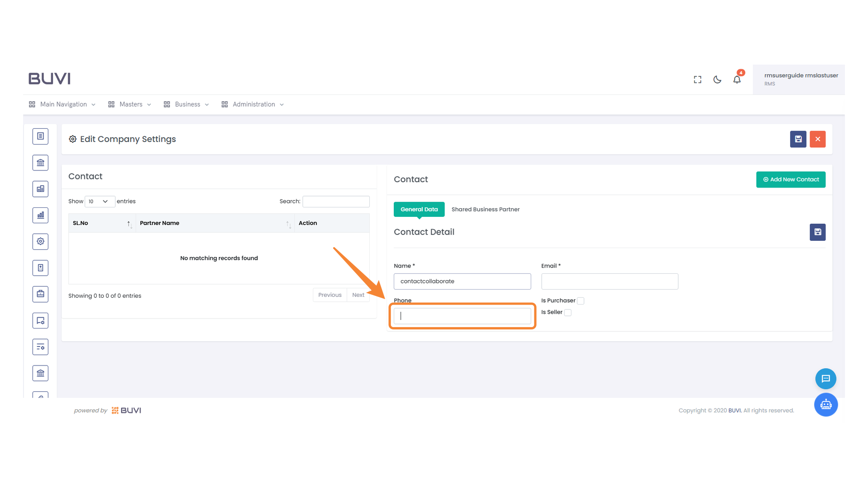Image resolution: width=868 pixels, height=488 pixels.
Task: Enable the Is Seller checkbox
Action: (x=568, y=312)
